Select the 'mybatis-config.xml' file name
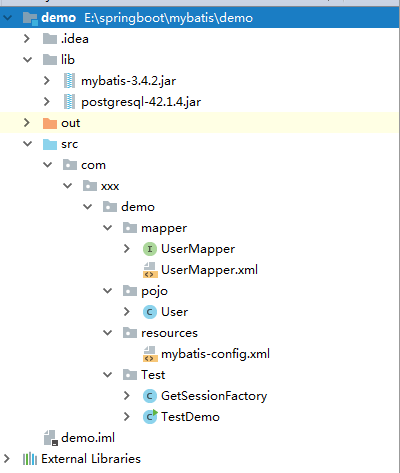 point(215,354)
